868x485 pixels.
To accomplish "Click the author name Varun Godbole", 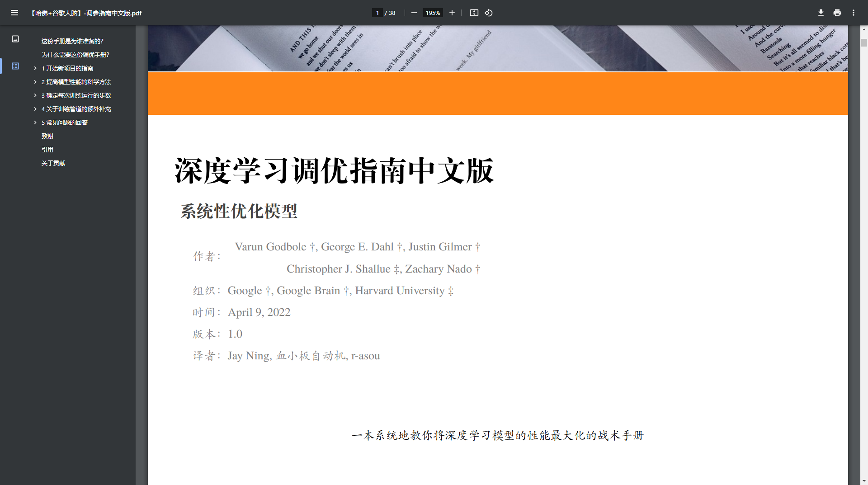I will [x=270, y=247].
